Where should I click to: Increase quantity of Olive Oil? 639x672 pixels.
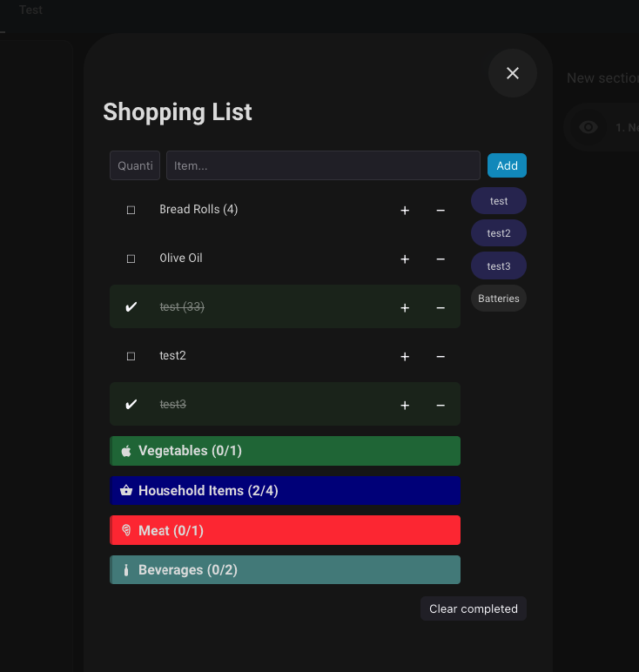pyautogui.click(x=405, y=259)
